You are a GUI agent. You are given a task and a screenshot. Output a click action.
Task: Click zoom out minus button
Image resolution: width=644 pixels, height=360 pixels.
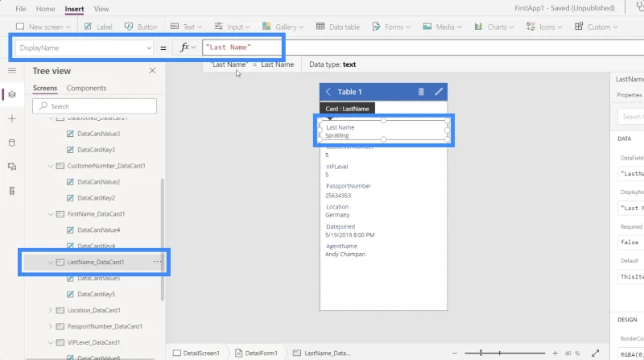point(455,353)
